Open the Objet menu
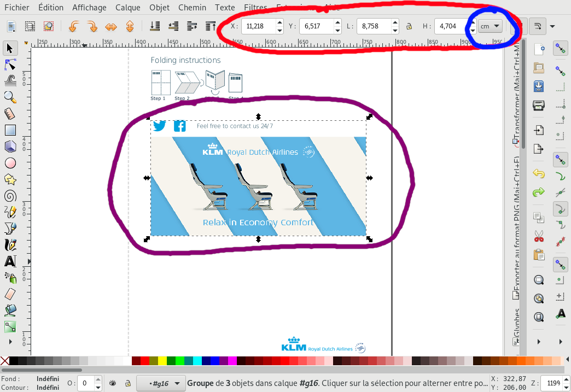This screenshot has height=392, width=571. click(160, 7)
